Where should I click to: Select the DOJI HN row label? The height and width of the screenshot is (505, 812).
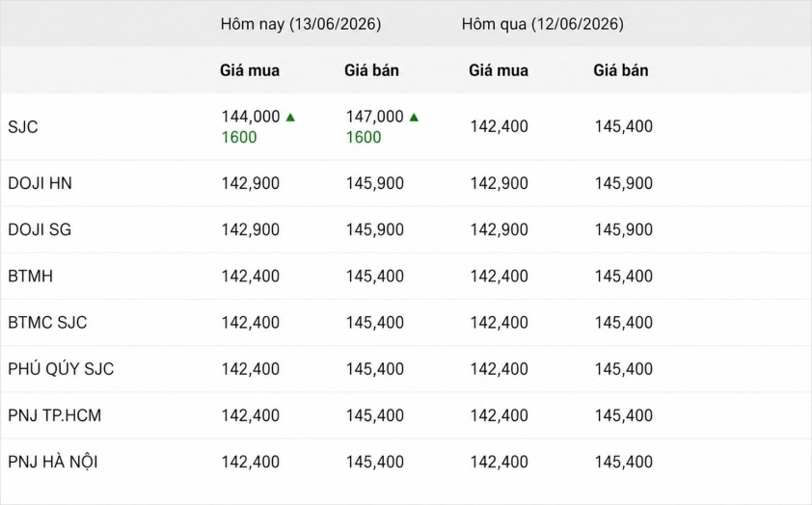coord(40,183)
